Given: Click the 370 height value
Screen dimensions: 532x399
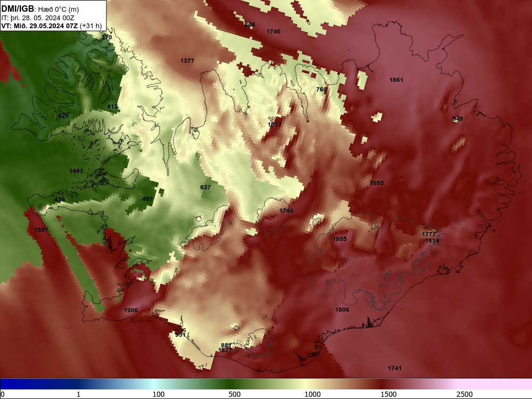Looking at the screenshot, I should (x=106, y=37).
